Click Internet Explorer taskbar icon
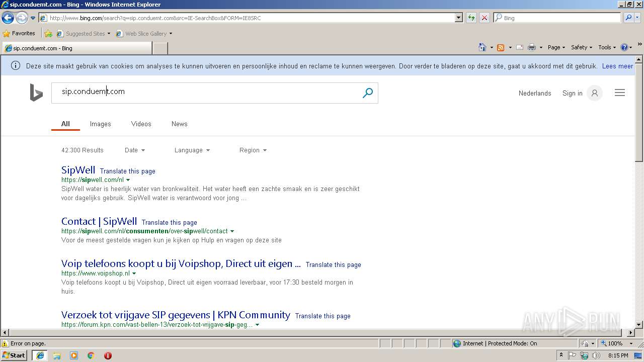The height and width of the screenshot is (362, 644). point(40,355)
